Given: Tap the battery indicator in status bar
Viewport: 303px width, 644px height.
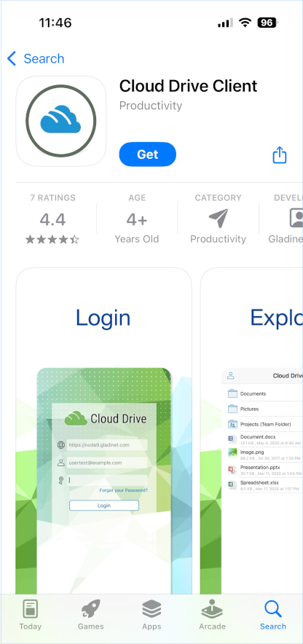Looking at the screenshot, I should [x=268, y=23].
